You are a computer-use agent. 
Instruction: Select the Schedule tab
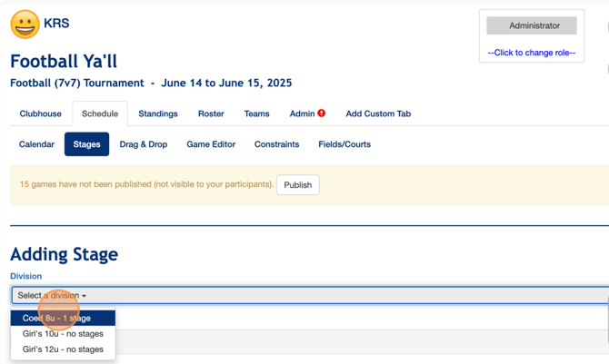[x=100, y=113]
